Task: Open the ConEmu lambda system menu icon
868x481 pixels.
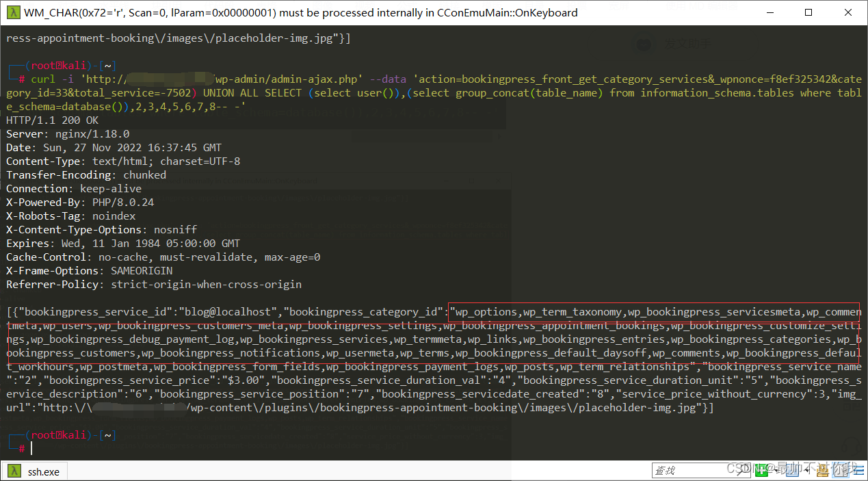Action: coord(12,12)
